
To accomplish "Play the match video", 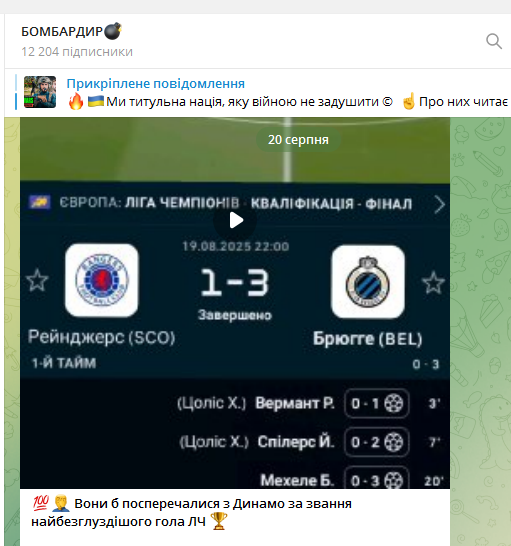I will [235, 220].
